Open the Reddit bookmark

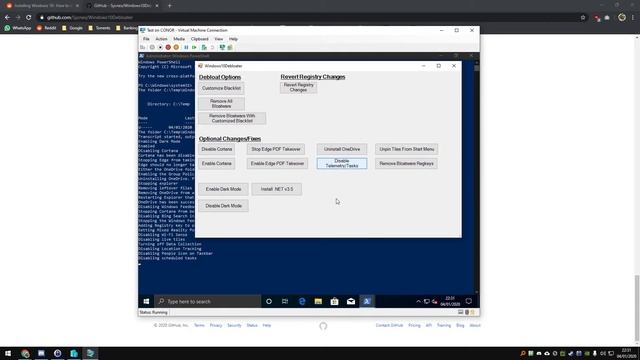[46, 28]
